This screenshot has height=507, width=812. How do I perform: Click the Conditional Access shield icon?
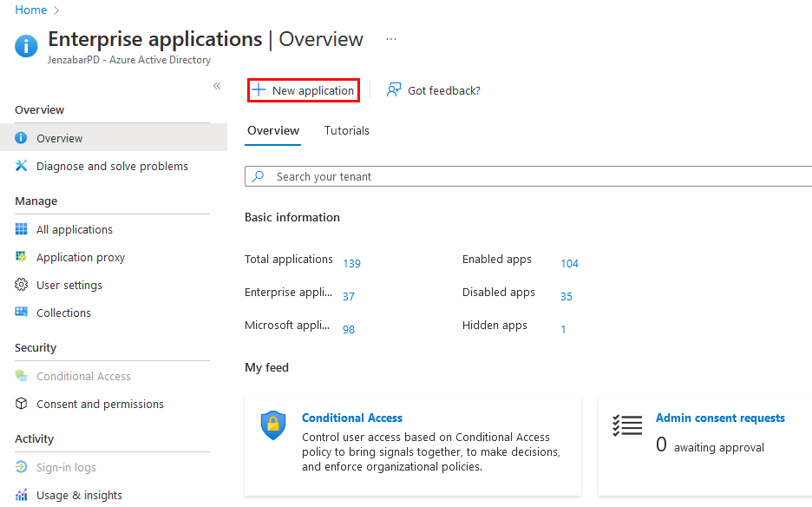pyautogui.click(x=273, y=425)
